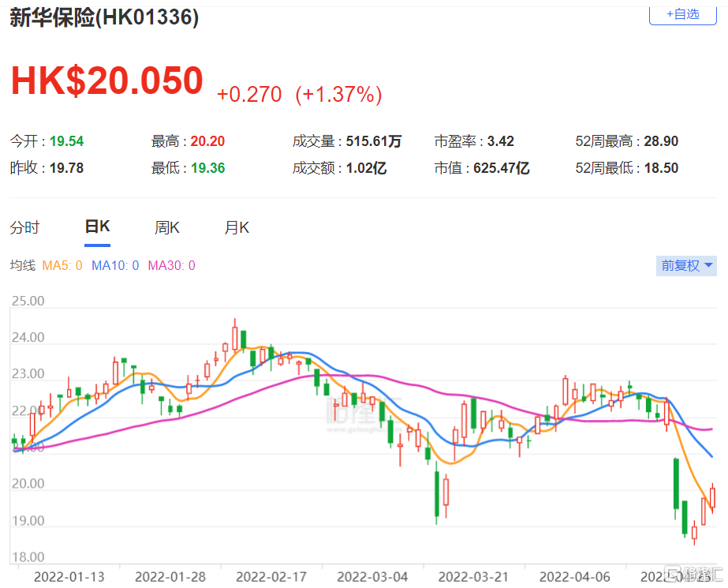
Task: Click date label 2022-03-21 on axis
Action: [473, 577]
